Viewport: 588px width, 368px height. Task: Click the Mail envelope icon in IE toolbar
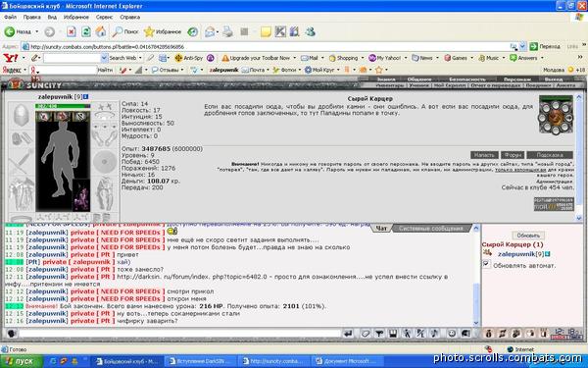210,32
